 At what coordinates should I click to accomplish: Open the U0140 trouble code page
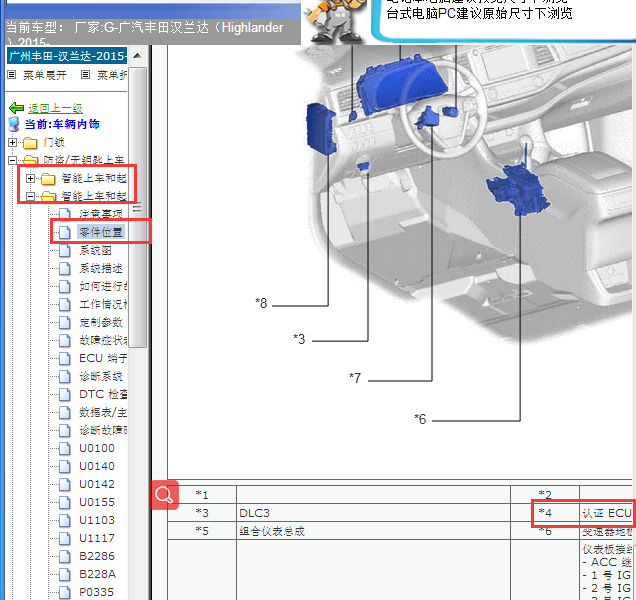(97, 466)
